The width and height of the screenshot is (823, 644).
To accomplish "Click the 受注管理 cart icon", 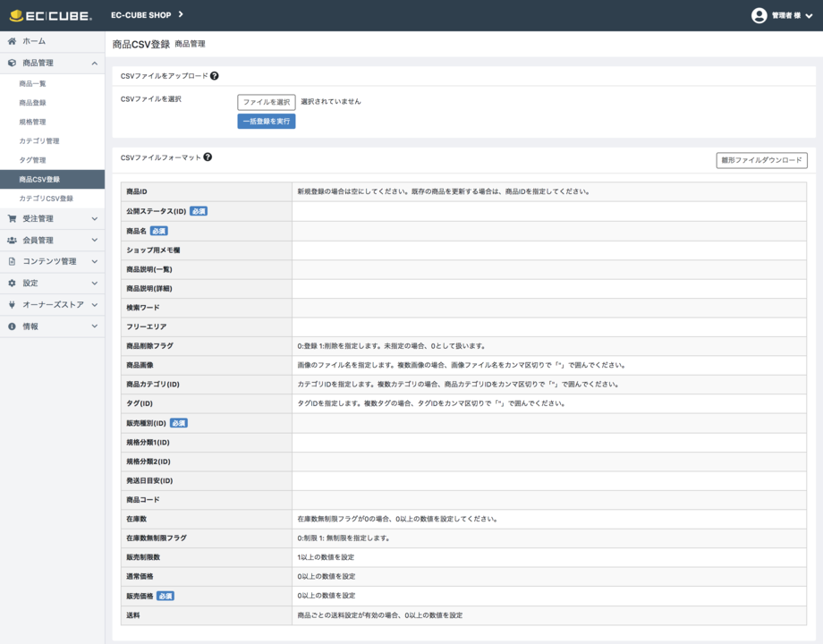I will point(12,218).
